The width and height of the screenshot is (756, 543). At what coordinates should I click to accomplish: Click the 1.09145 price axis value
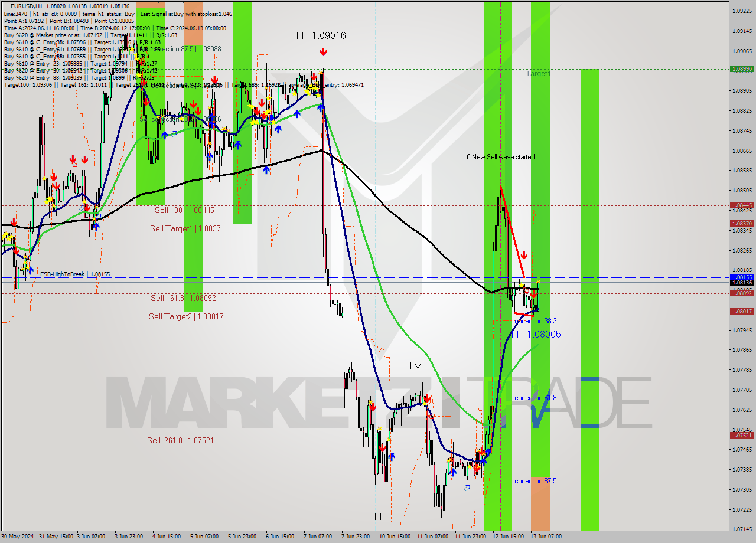(x=742, y=31)
